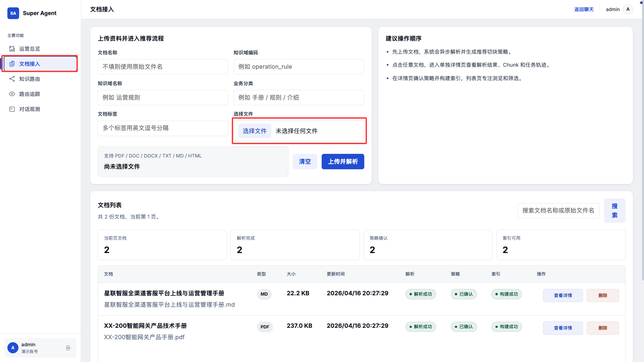The height and width of the screenshot is (362, 644).
Task: Select 文档接入 document icon in sidebar
Action: click(x=12, y=64)
